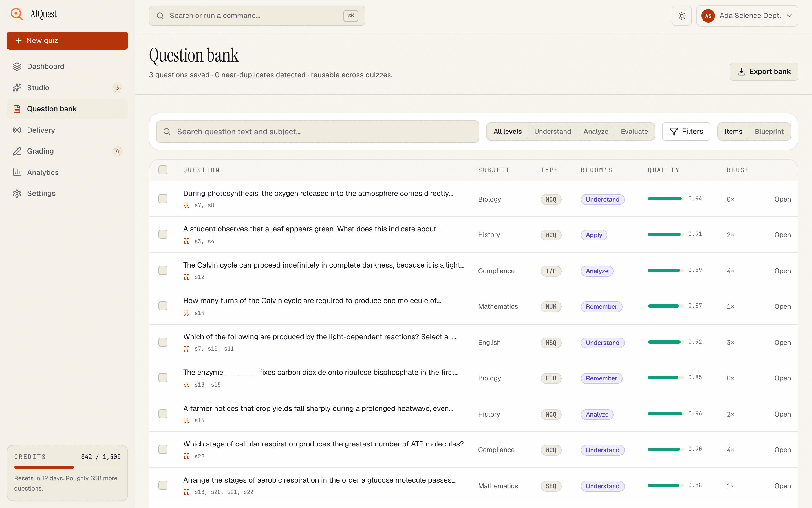Select the All levels filter tab
This screenshot has height=508, width=812.
tap(507, 132)
